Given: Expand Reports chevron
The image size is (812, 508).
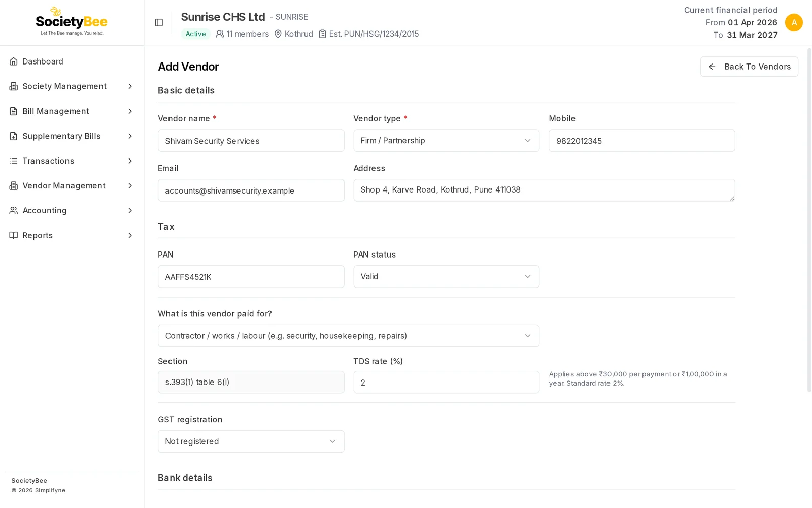Looking at the screenshot, I should pyautogui.click(x=130, y=235).
